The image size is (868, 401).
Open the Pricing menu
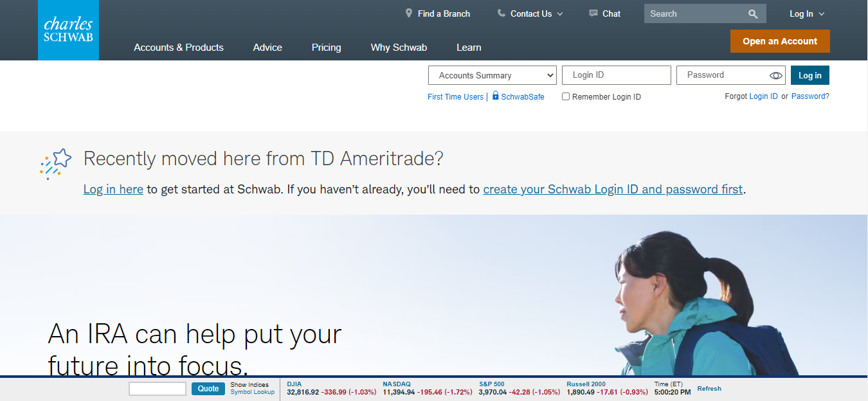click(327, 48)
